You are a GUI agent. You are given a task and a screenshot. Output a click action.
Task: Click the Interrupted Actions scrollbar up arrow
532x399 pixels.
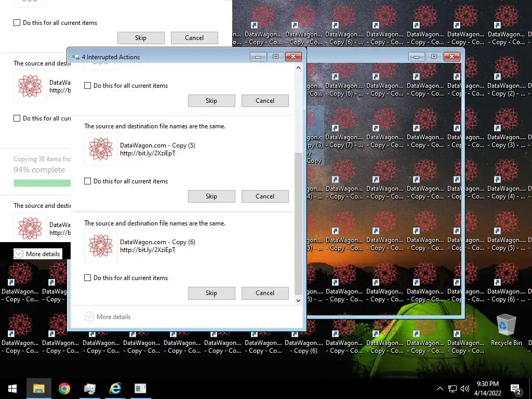click(x=298, y=68)
